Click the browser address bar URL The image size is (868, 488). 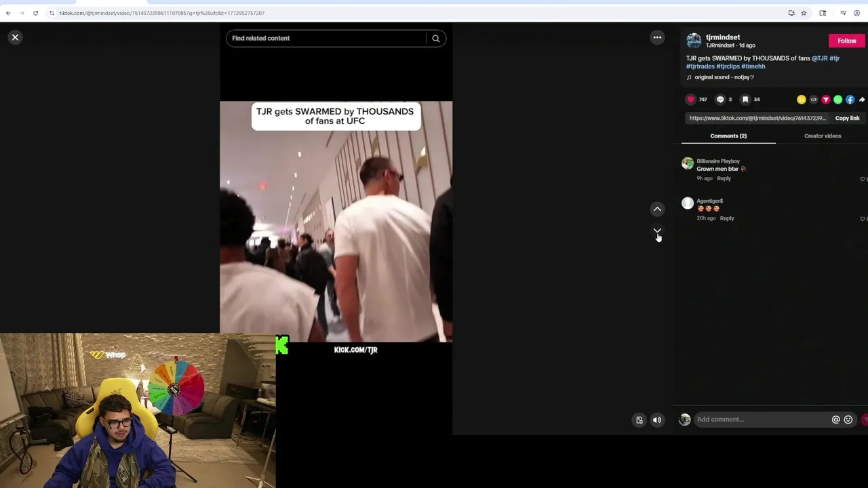tap(161, 13)
